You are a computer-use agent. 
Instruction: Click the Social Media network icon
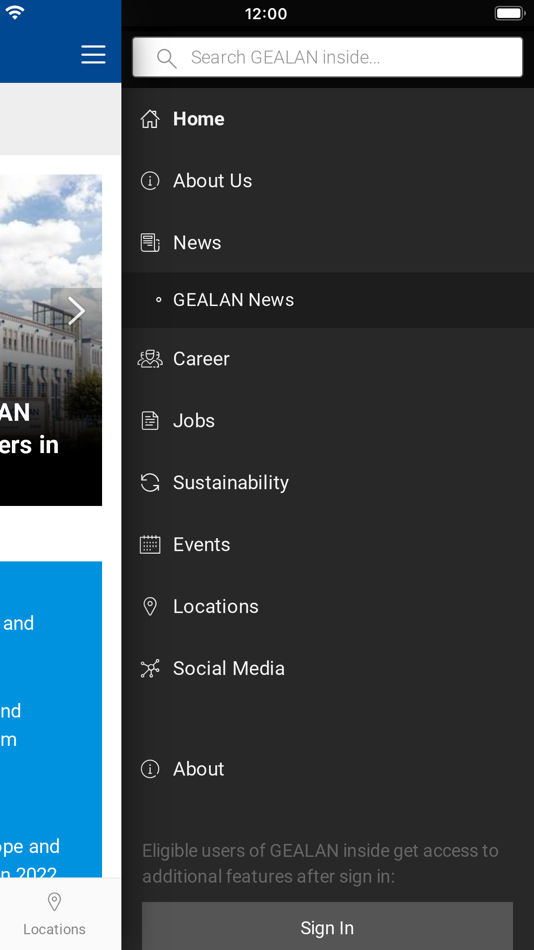(150, 668)
